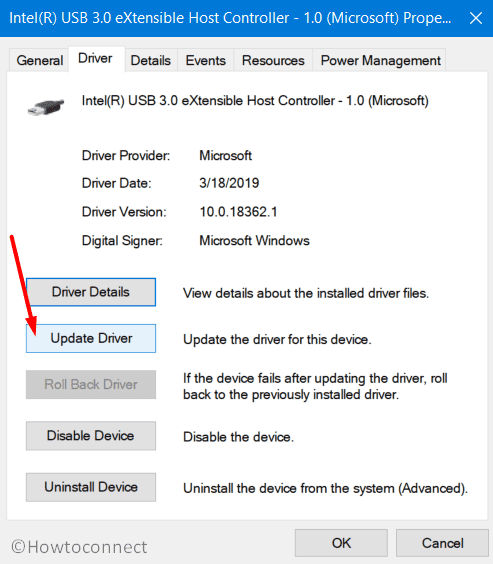The width and height of the screenshot is (493, 564).
Task: Click Uninstall Device button
Action: click(x=91, y=487)
